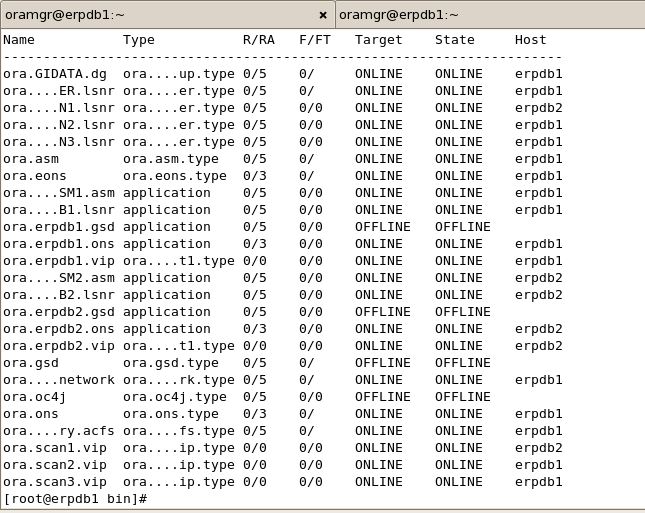
Task: Click the Host column header text
Action: 530,40
